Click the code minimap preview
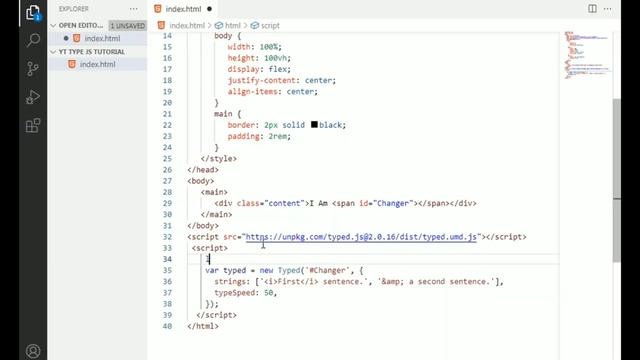Viewport: 640px width, 360px height. pyautogui.click(x=587, y=55)
